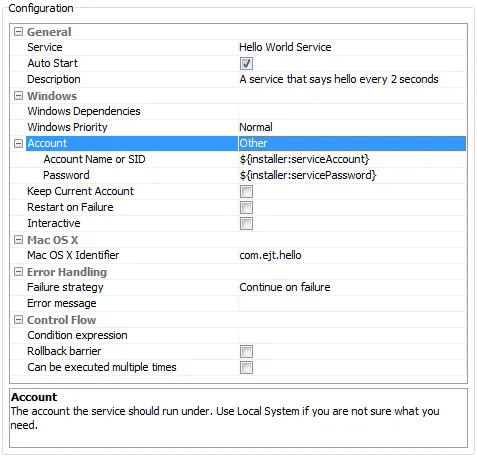
Task: Collapse the Error Handling section
Action: pyautogui.click(x=18, y=272)
